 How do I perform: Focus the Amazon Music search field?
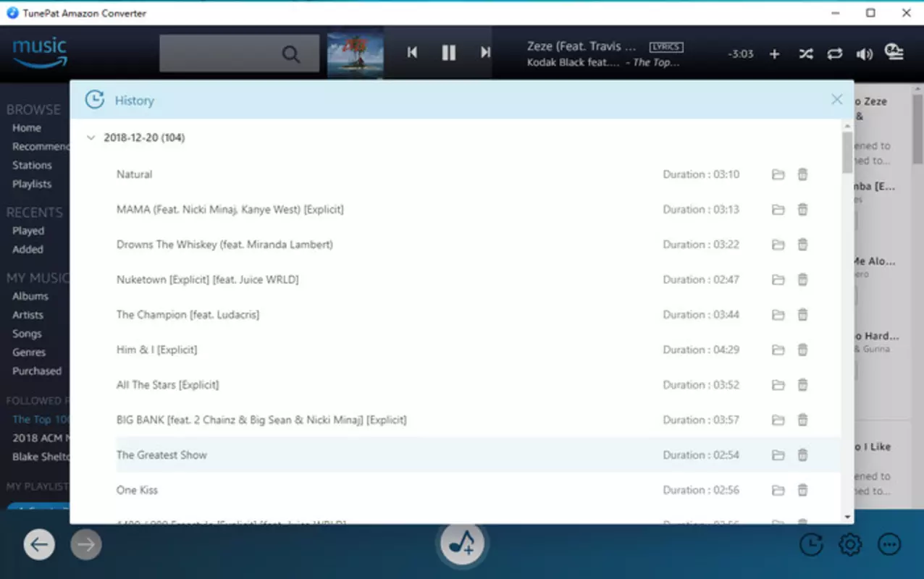click(x=239, y=54)
